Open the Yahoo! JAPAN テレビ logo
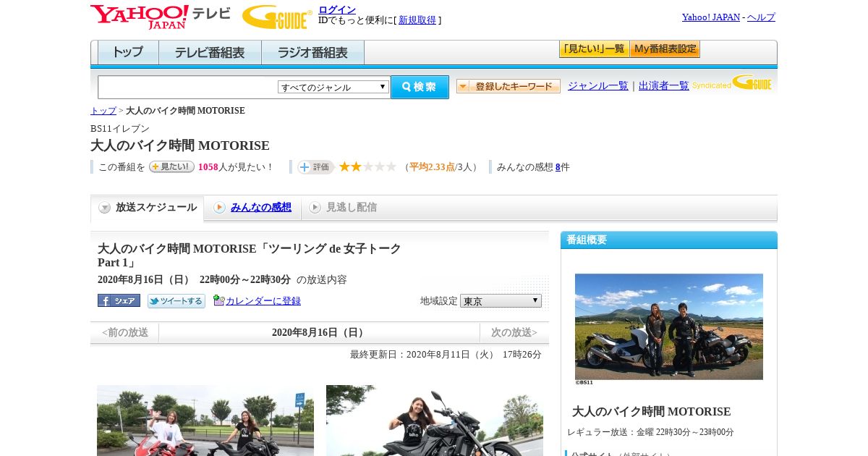The height and width of the screenshot is (456, 868). 160,16
